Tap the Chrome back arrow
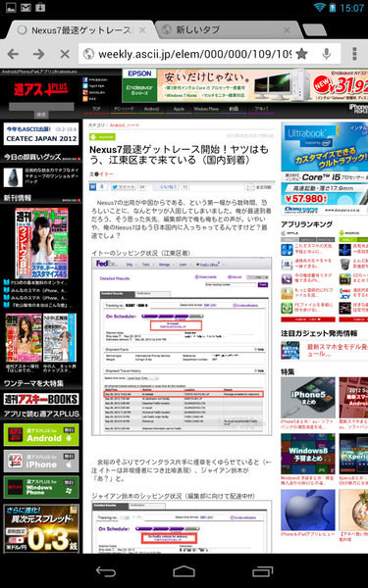This screenshot has width=368, height=588. [x=13, y=54]
